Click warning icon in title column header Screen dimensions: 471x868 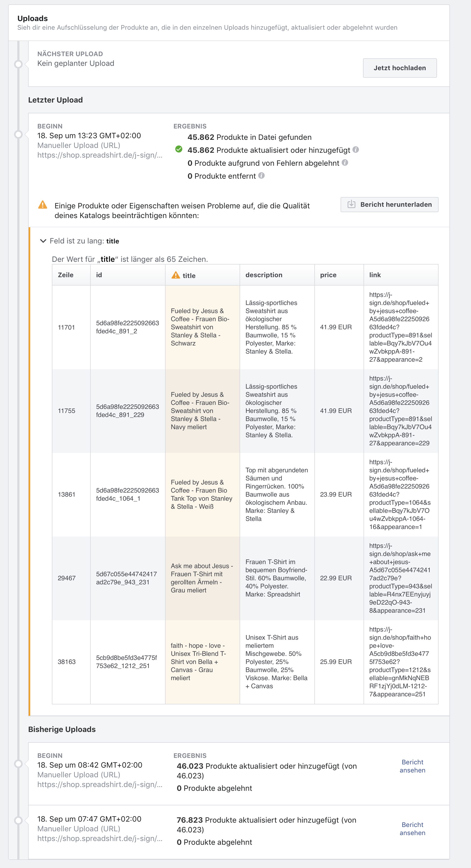coord(176,275)
